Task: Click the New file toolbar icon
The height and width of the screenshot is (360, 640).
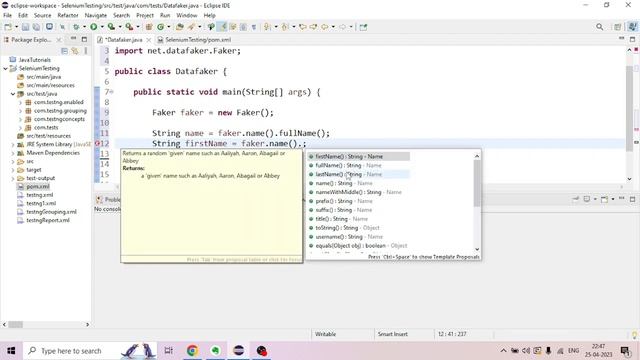Action: click(8, 27)
